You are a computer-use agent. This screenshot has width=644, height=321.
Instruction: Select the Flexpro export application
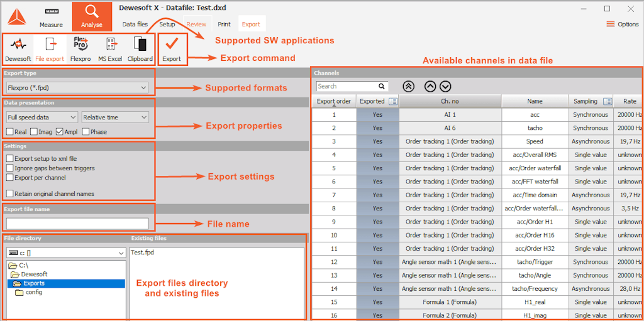pyautogui.click(x=80, y=49)
